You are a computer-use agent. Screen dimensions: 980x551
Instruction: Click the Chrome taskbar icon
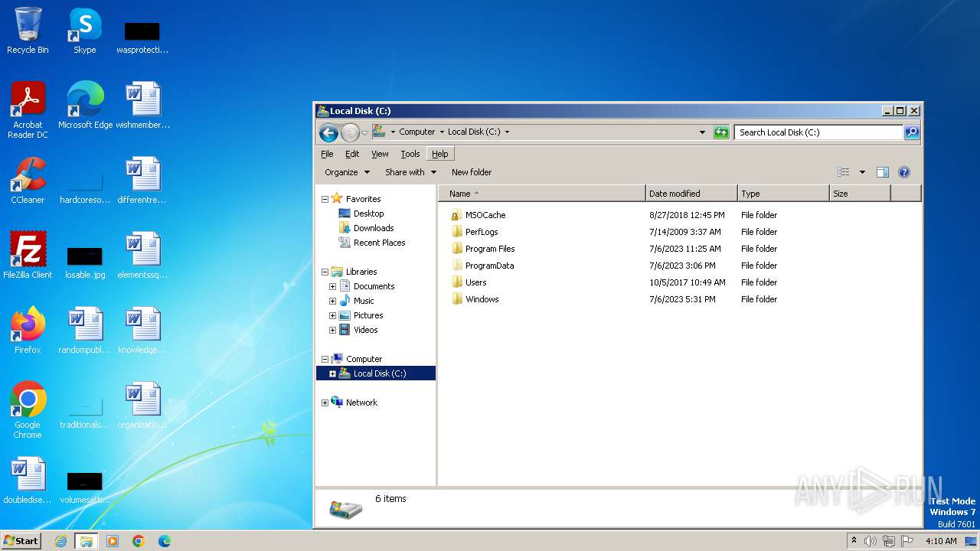pyautogui.click(x=139, y=541)
